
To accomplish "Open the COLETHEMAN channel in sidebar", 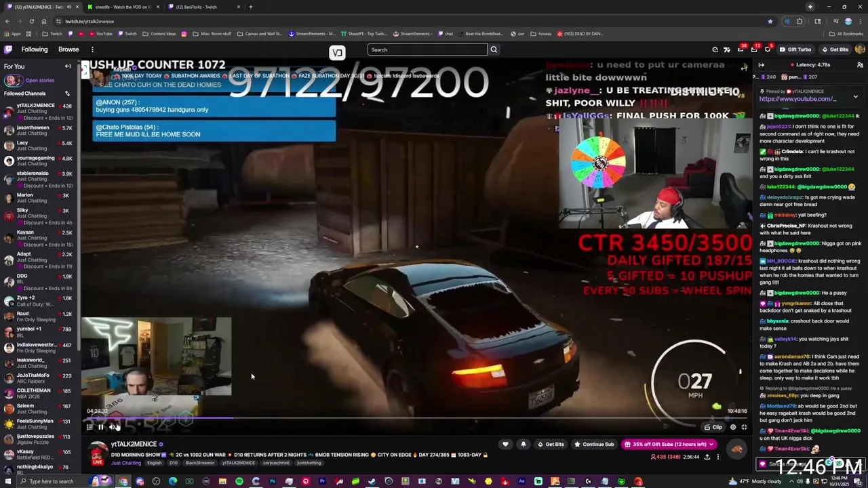I will [39, 393].
